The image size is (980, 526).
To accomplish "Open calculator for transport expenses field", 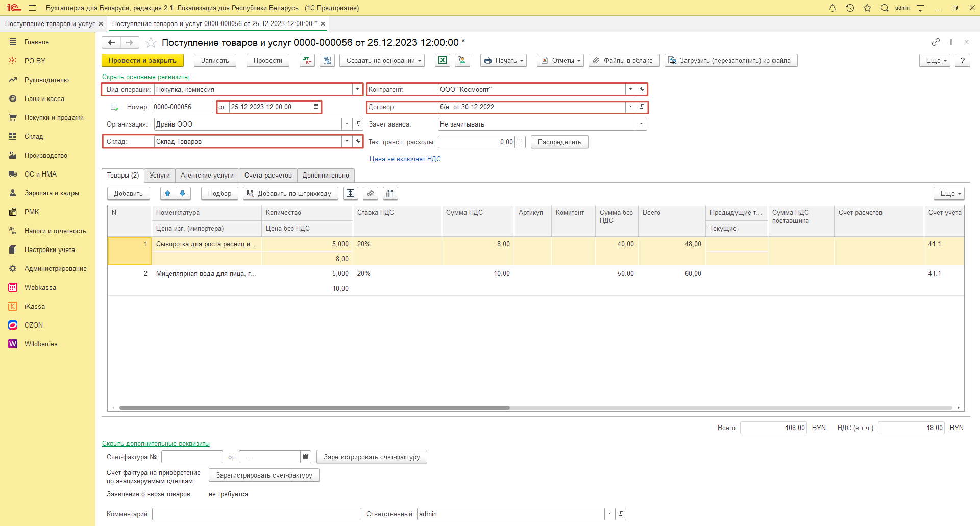I will click(x=520, y=142).
